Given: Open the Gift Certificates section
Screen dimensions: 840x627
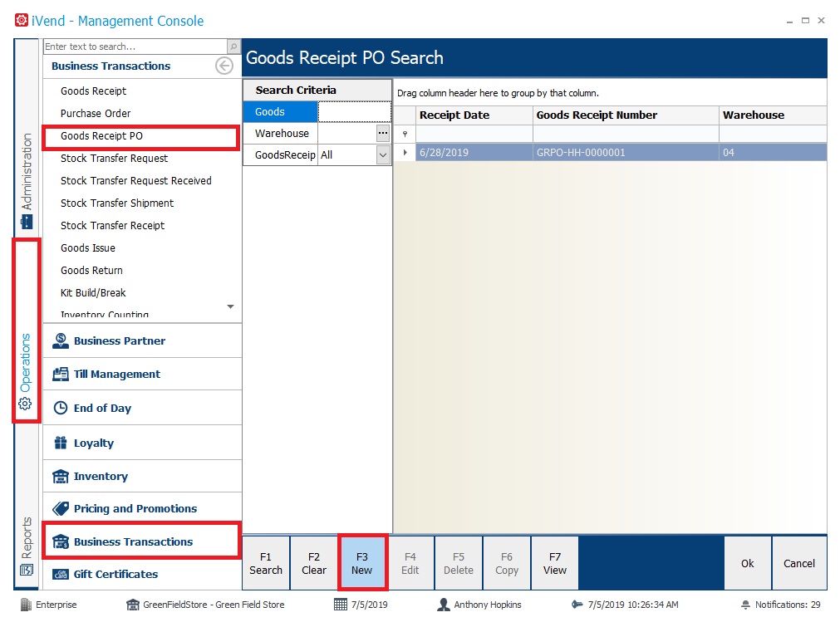Looking at the screenshot, I should pos(142,574).
